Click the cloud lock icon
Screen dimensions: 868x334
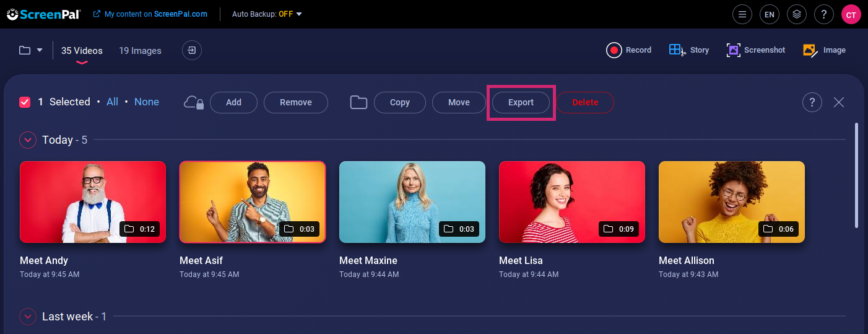[194, 102]
